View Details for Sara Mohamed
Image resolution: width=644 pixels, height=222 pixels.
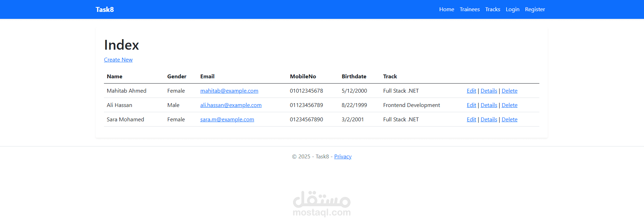489,120
